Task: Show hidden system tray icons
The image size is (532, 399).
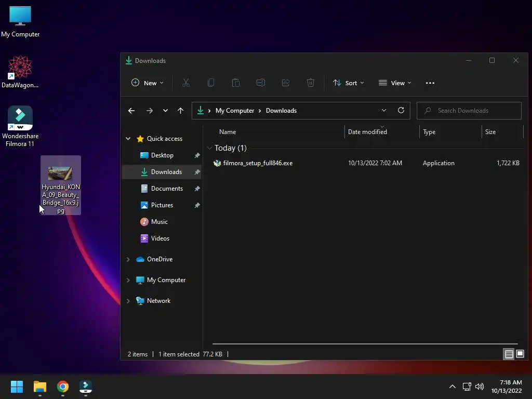Action: 453,387
